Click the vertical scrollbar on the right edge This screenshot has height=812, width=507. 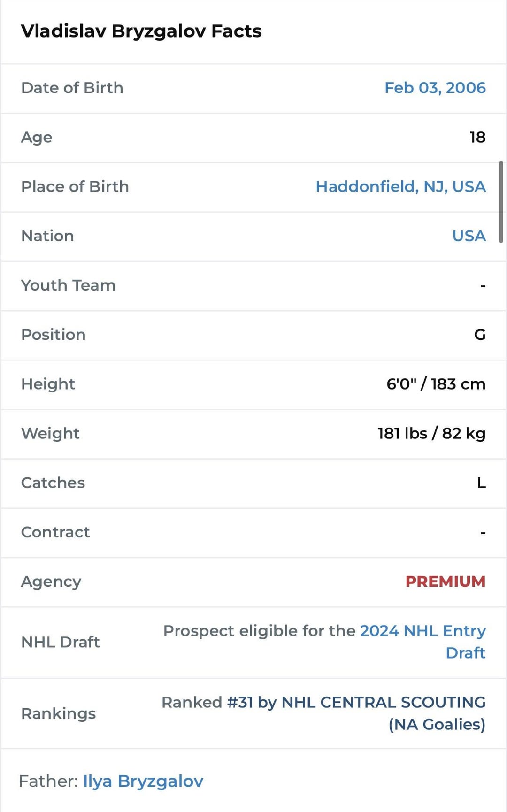pos(501,202)
